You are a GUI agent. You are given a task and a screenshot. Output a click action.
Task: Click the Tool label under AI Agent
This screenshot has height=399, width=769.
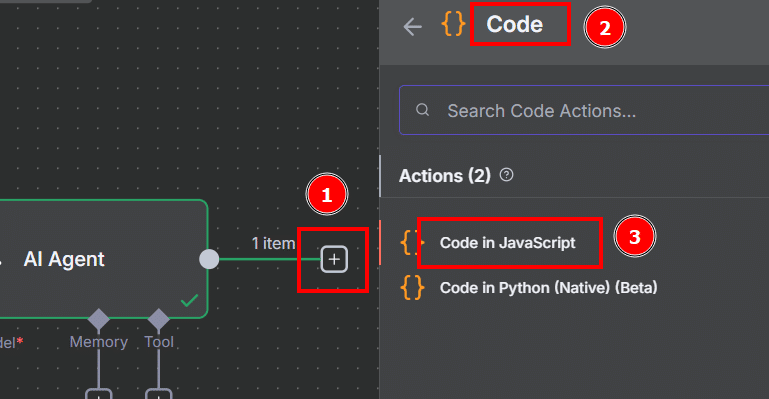click(159, 342)
